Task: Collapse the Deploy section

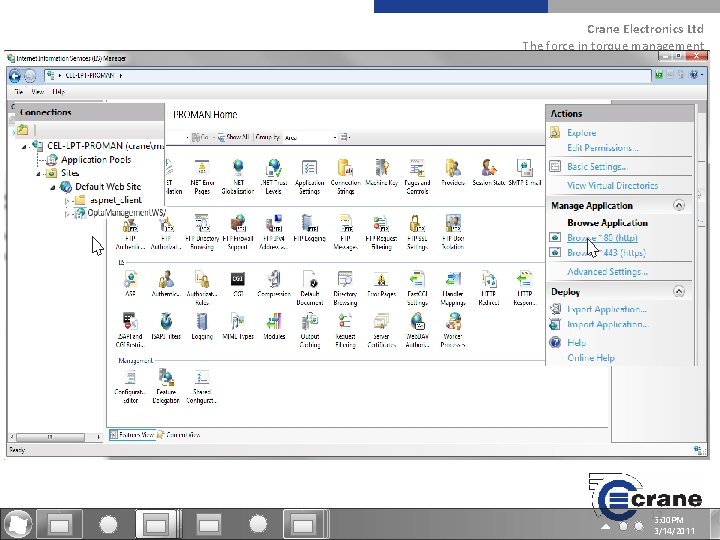Action: click(x=679, y=291)
